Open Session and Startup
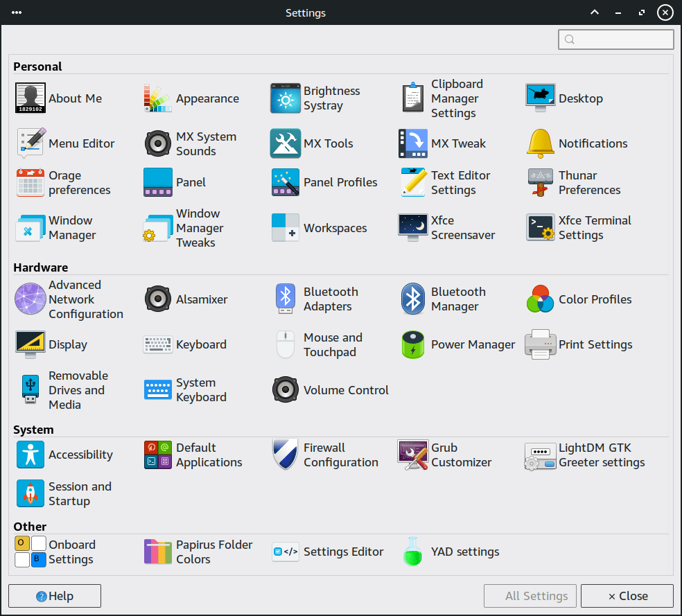 (30, 494)
